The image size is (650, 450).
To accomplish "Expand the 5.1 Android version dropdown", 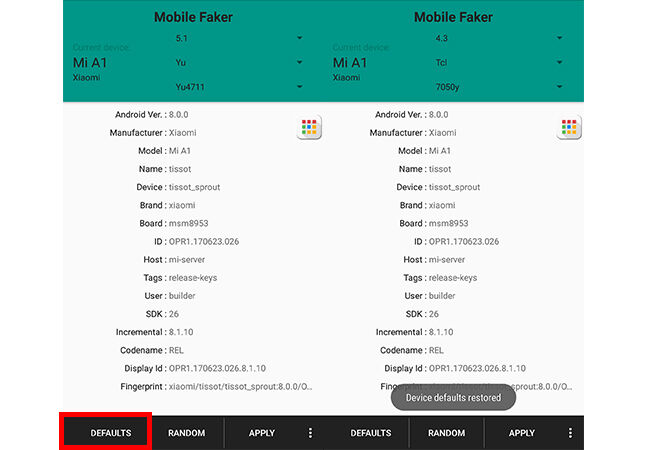I will (x=239, y=38).
